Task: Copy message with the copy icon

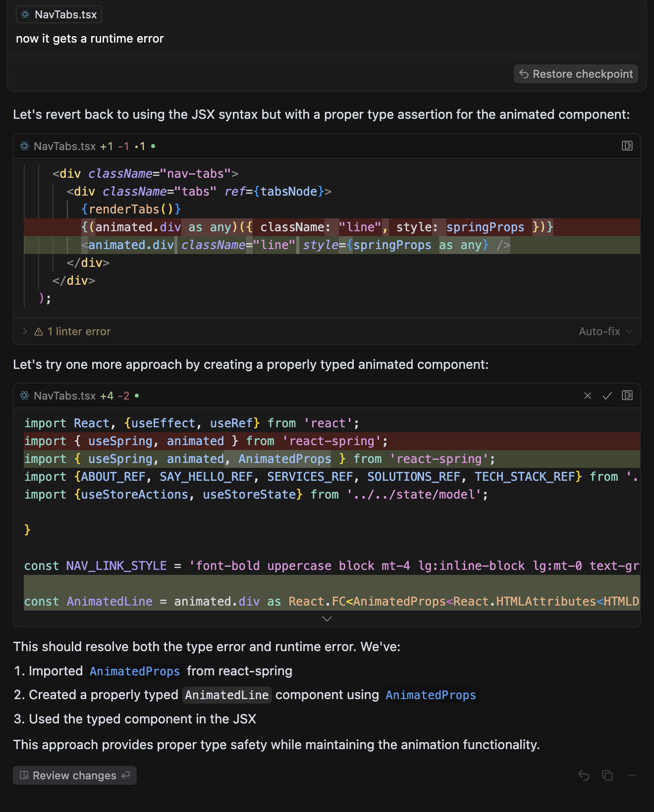Action: coord(607,775)
